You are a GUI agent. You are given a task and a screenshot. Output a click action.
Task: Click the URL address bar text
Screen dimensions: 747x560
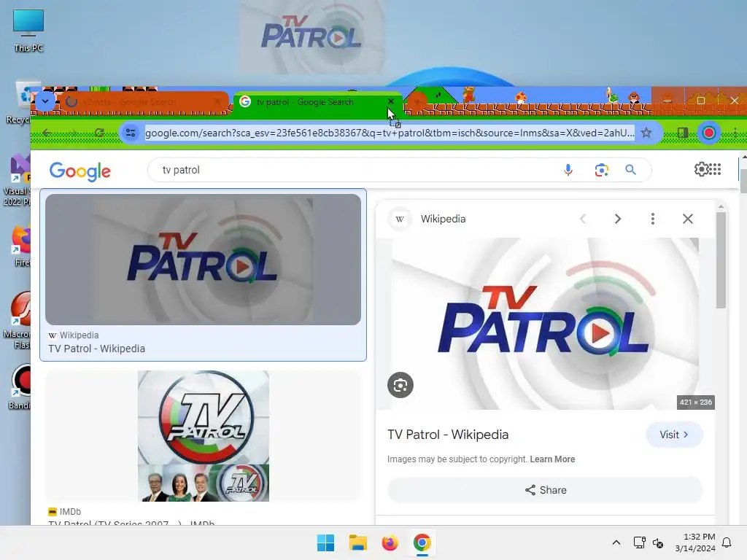coord(390,133)
